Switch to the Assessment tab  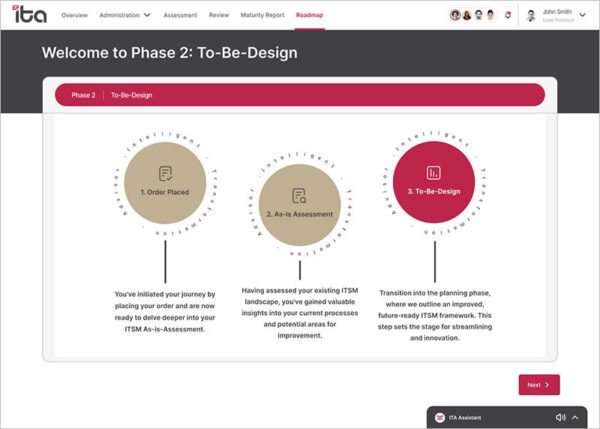179,16
